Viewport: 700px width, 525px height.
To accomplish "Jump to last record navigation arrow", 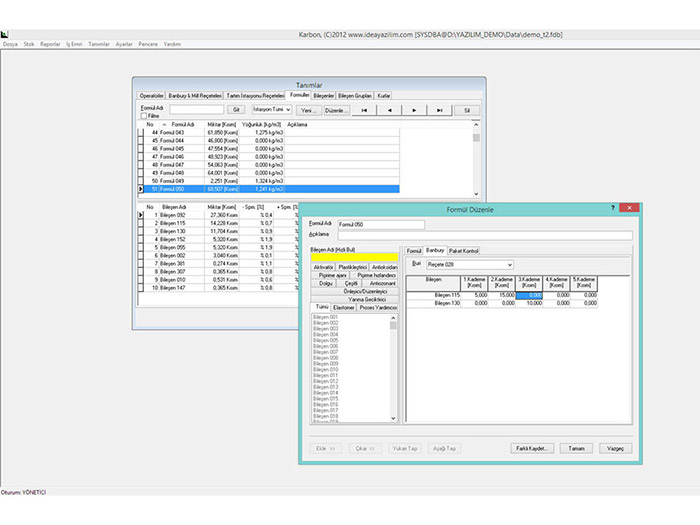I will click(x=439, y=109).
